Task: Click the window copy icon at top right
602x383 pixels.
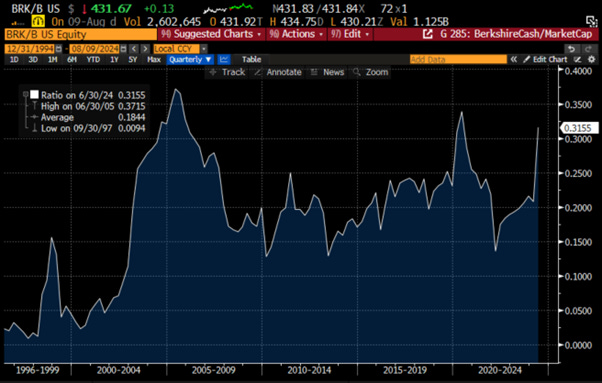Action: (591, 21)
